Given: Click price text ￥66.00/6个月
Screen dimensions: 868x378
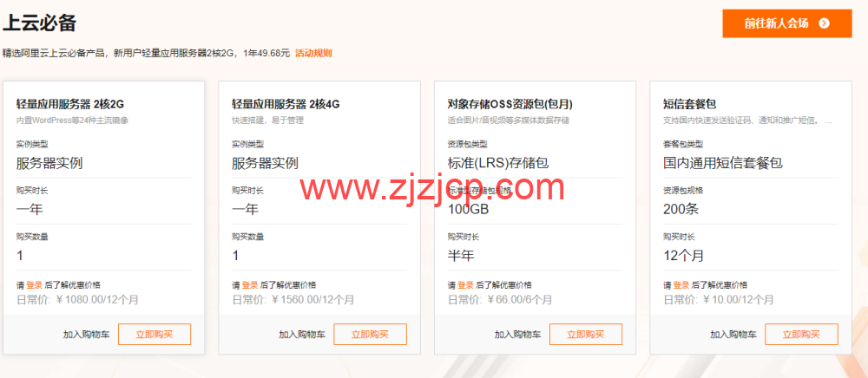Looking at the screenshot, I should 520,300.
